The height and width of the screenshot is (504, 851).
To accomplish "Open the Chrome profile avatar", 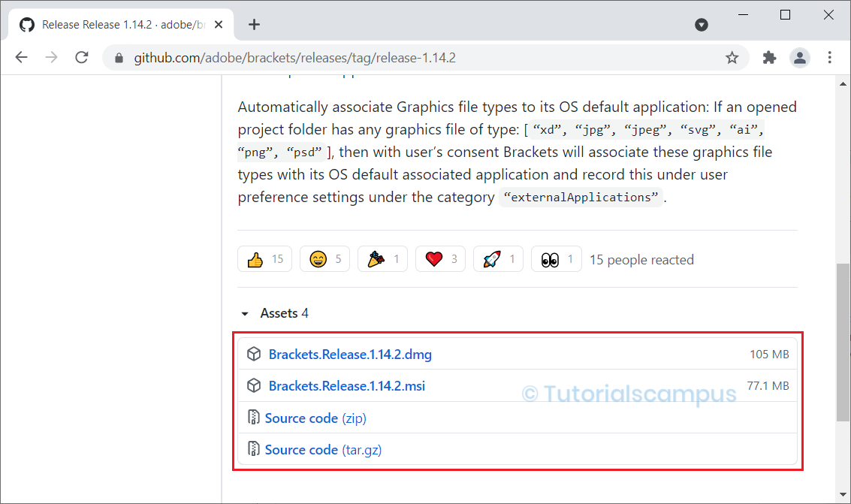I will pyautogui.click(x=799, y=58).
